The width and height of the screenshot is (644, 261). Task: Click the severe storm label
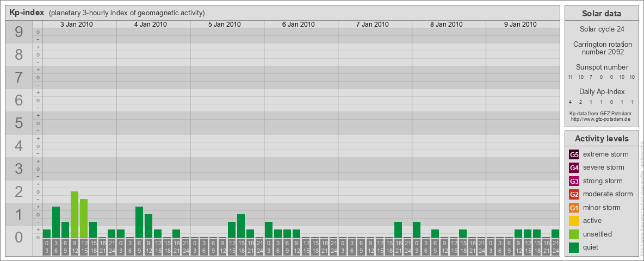point(603,167)
